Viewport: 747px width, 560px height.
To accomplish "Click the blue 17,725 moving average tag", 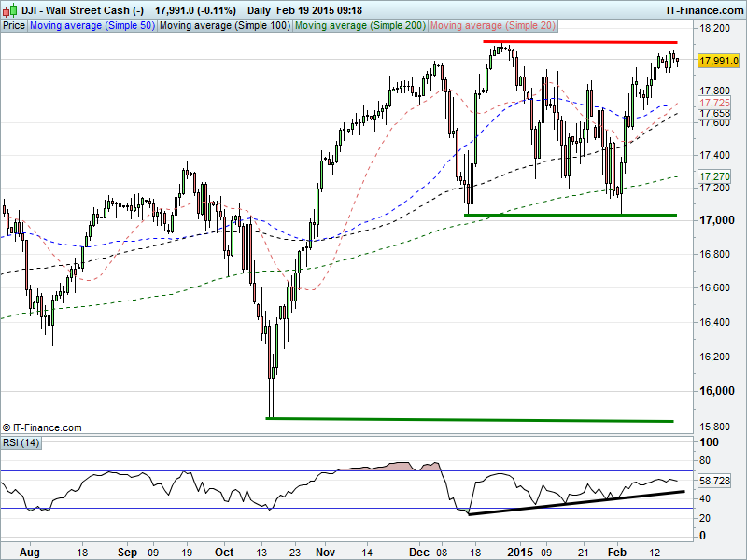I will pyautogui.click(x=715, y=103).
